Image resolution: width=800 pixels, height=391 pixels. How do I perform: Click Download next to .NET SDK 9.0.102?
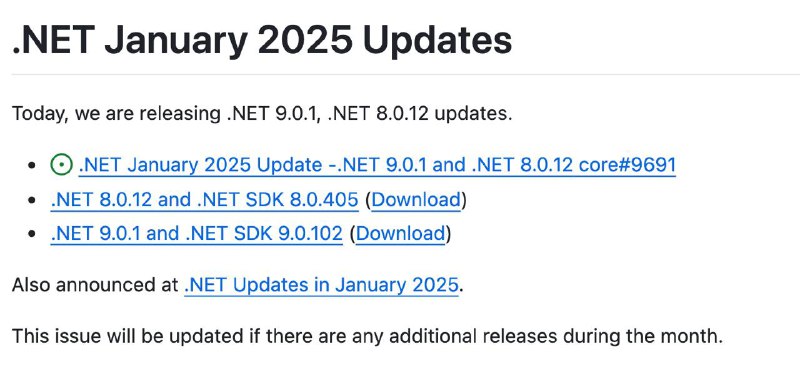pyautogui.click(x=401, y=233)
